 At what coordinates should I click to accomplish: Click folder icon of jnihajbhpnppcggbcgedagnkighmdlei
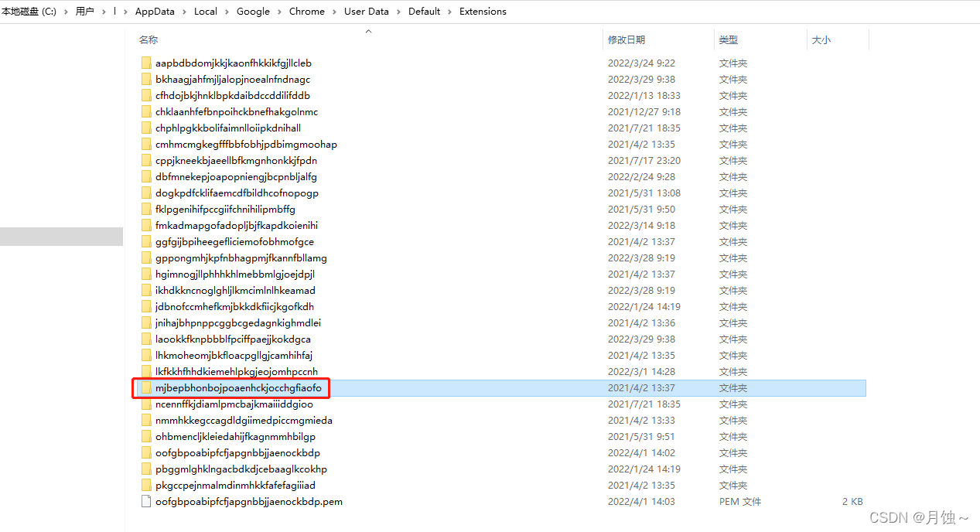coord(146,323)
